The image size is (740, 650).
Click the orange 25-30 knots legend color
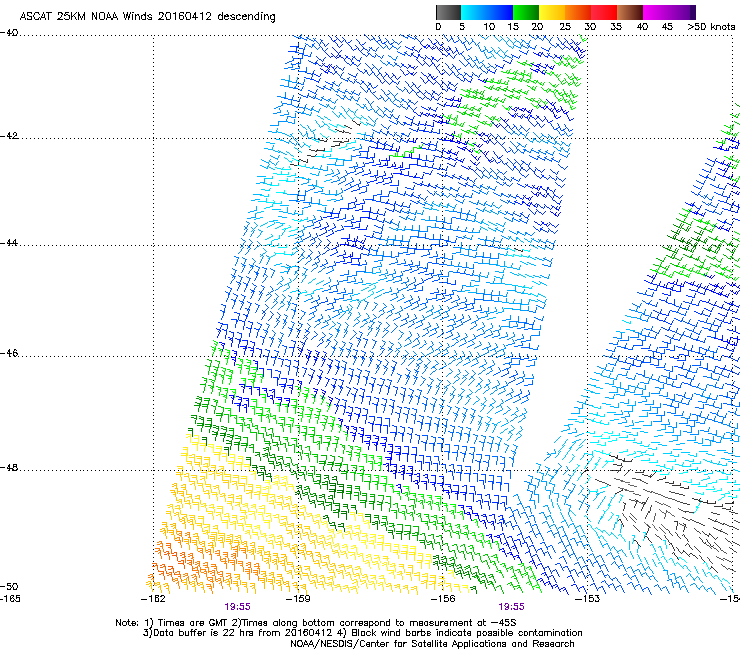coord(578,12)
